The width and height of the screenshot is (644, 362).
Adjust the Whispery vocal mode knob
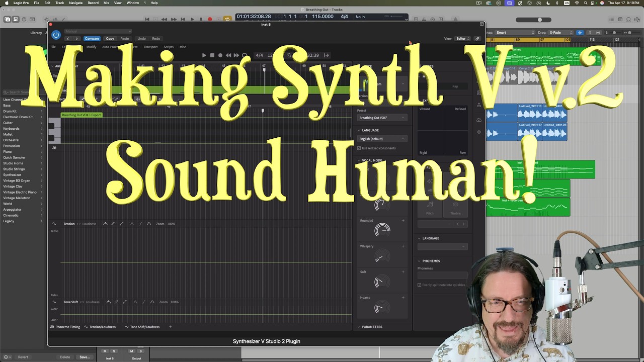tap(382, 257)
